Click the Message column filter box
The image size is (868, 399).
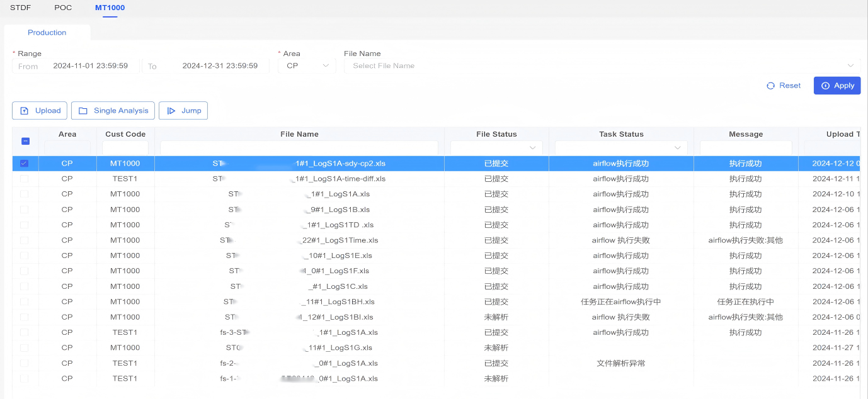tap(746, 147)
